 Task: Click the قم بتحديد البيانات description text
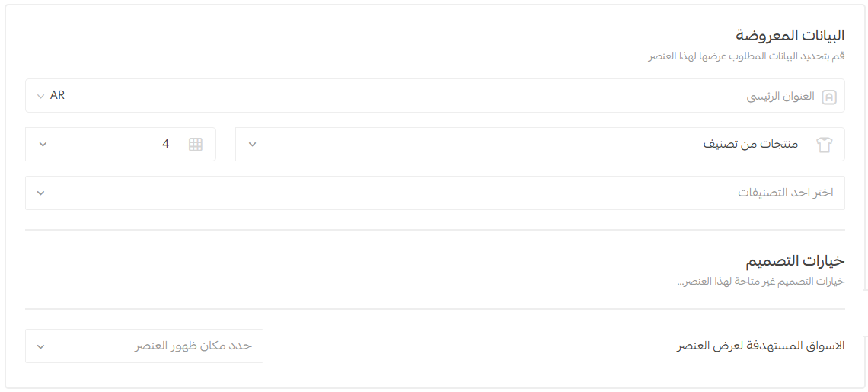click(746, 57)
